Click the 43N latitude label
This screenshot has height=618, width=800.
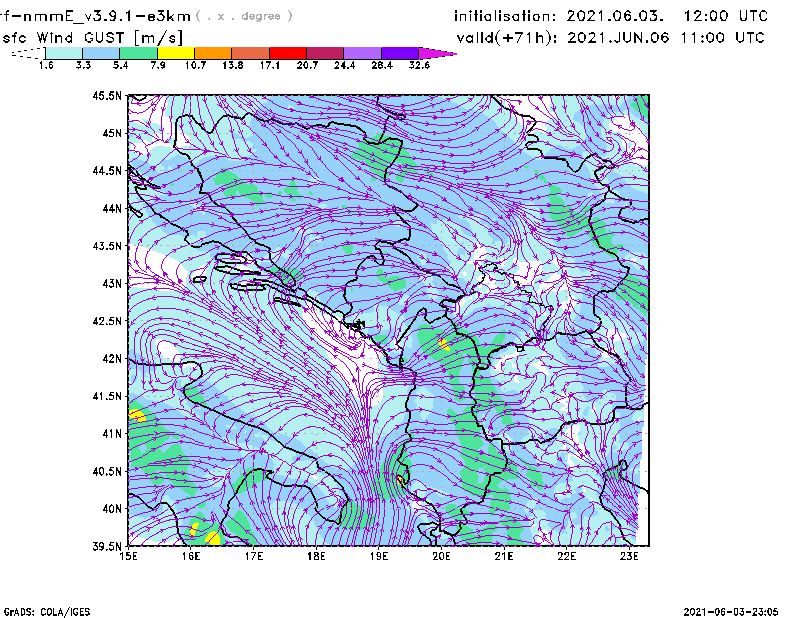click(112, 283)
